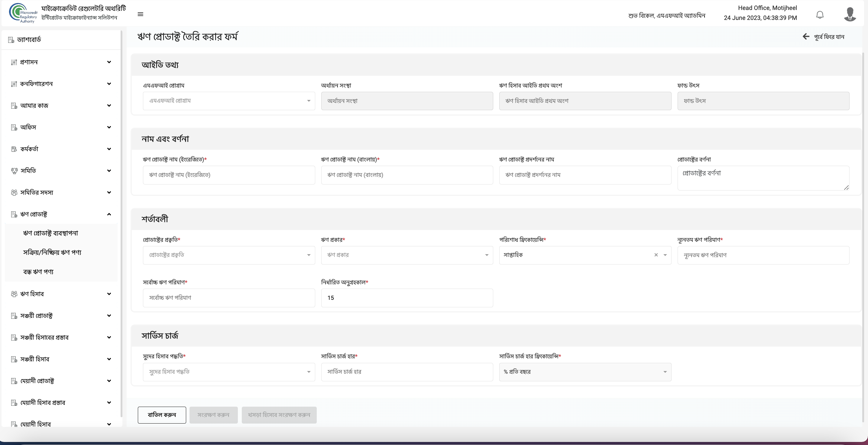Click the disabled অর্থায়ন সংস্থা field
The image size is (868, 445).
click(407, 101)
